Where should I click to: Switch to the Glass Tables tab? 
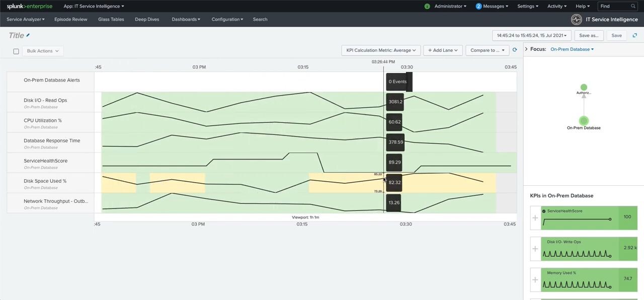pyautogui.click(x=111, y=19)
